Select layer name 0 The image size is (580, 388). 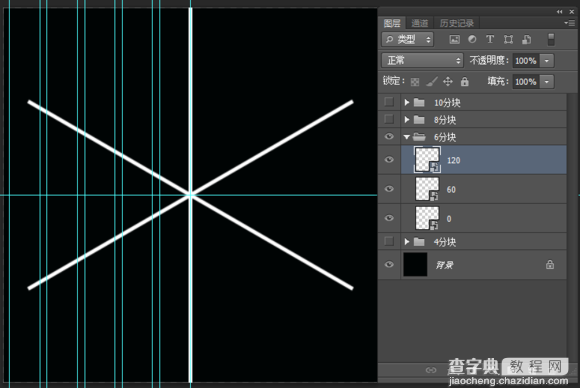coord(449,219)
